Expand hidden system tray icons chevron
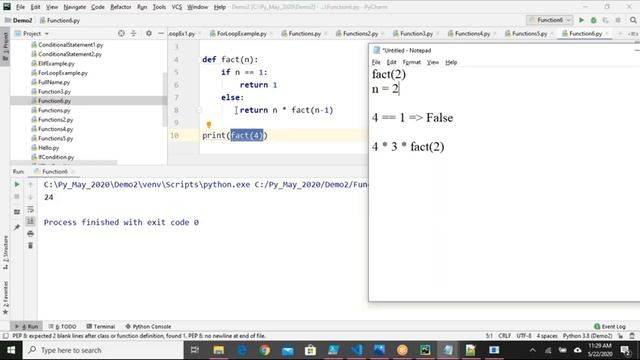The height and width of the screenshot is (360, 640). 532,350
